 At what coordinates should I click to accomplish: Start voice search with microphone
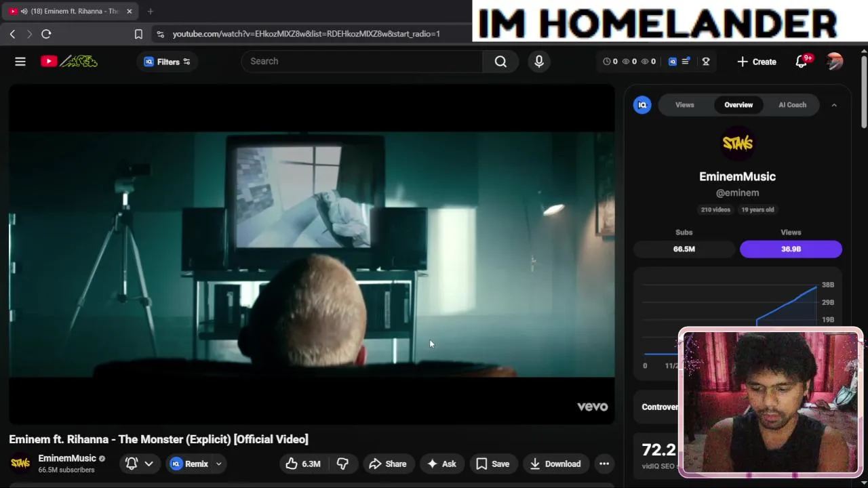click(x=539, y=61)
